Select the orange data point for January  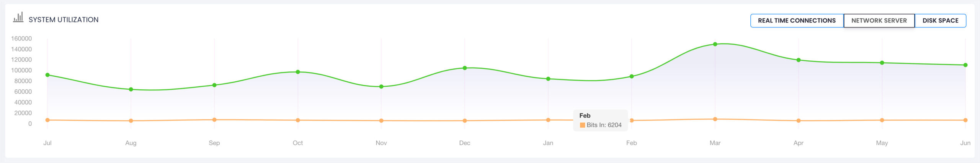[x=548, y=120]
